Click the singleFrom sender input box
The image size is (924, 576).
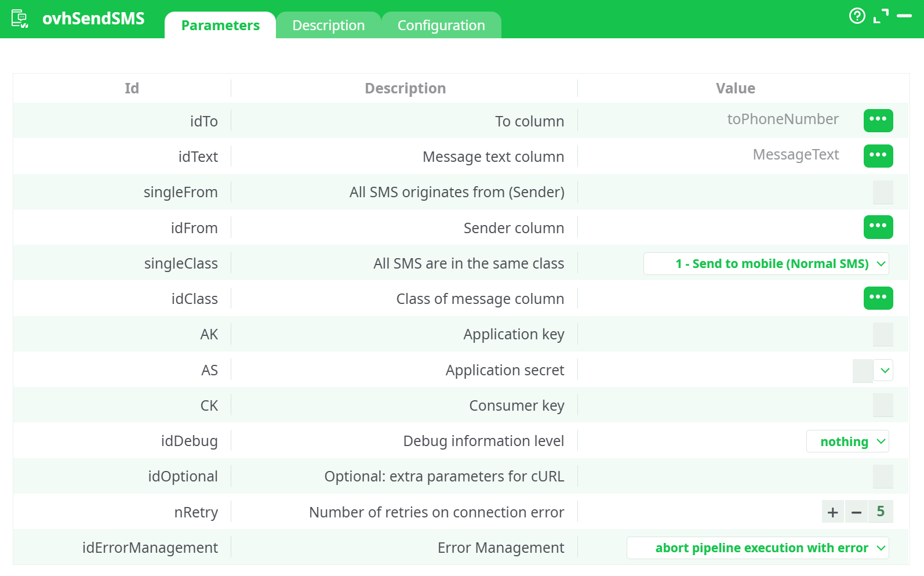tap(883, 192)
